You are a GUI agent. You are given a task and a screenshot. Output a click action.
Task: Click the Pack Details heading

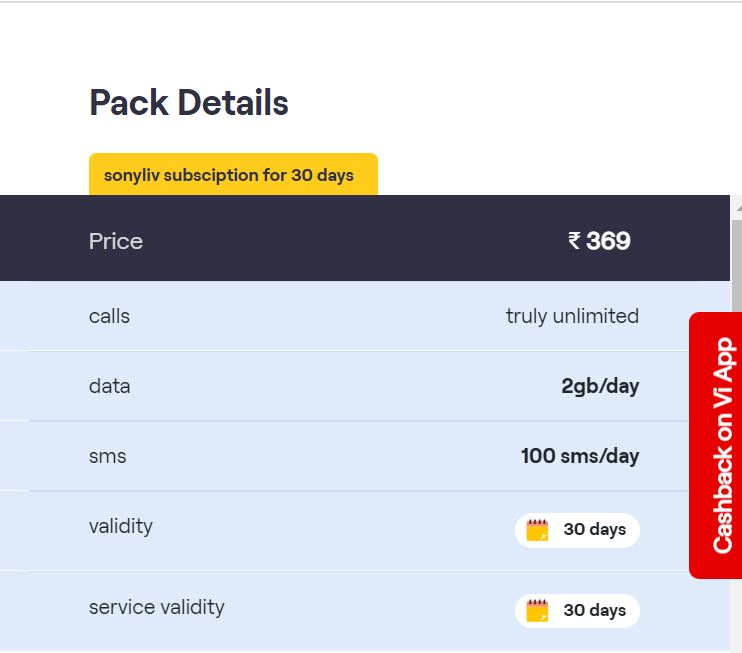pos(189,103)
